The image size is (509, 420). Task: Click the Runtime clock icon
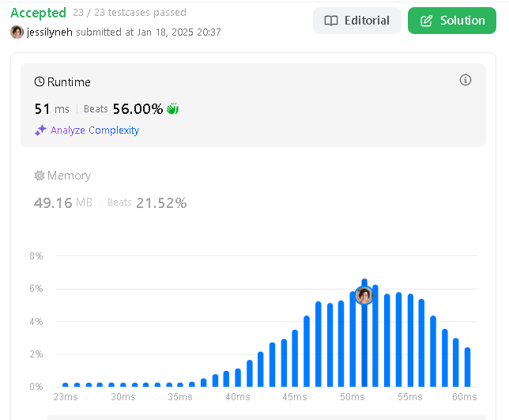pyautogui.click(x=40, y=81)
